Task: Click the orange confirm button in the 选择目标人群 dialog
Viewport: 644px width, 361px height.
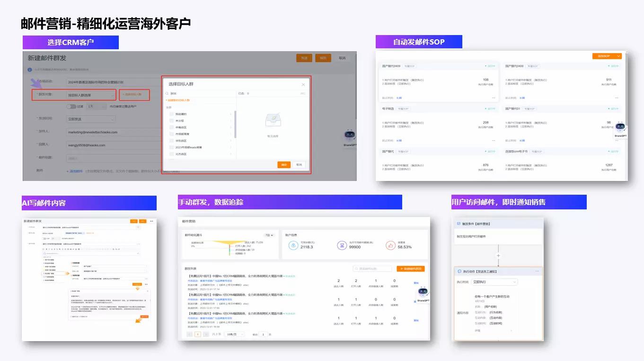Action: click(x=284, y=165)
